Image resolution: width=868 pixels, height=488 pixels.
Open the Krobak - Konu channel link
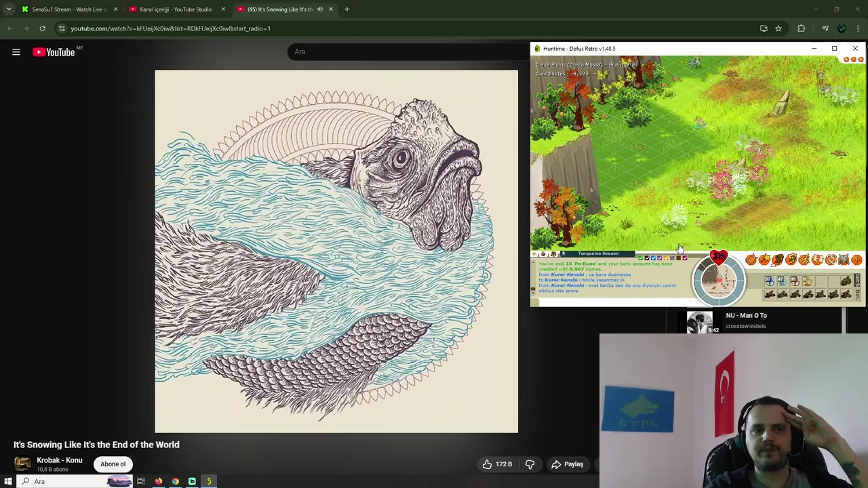point(60,460)
